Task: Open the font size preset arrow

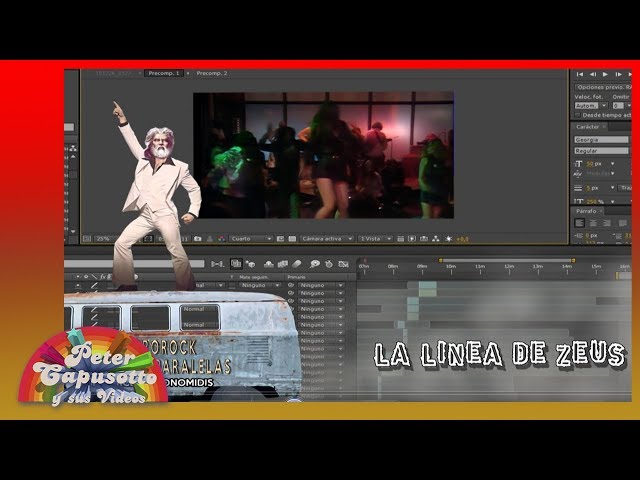Action: 612,164
